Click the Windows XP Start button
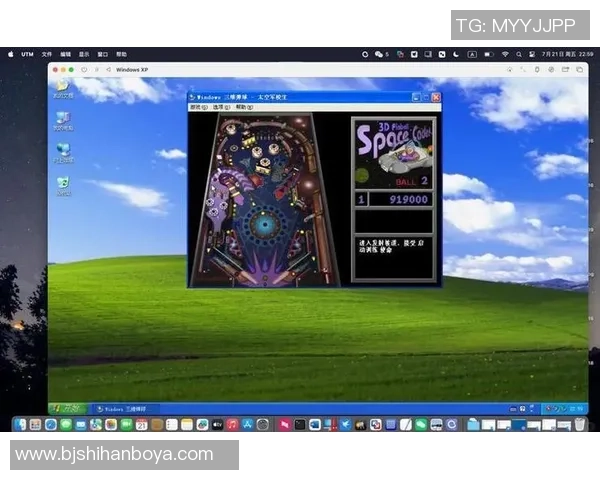The image size is (600, 480). [68, 409]
